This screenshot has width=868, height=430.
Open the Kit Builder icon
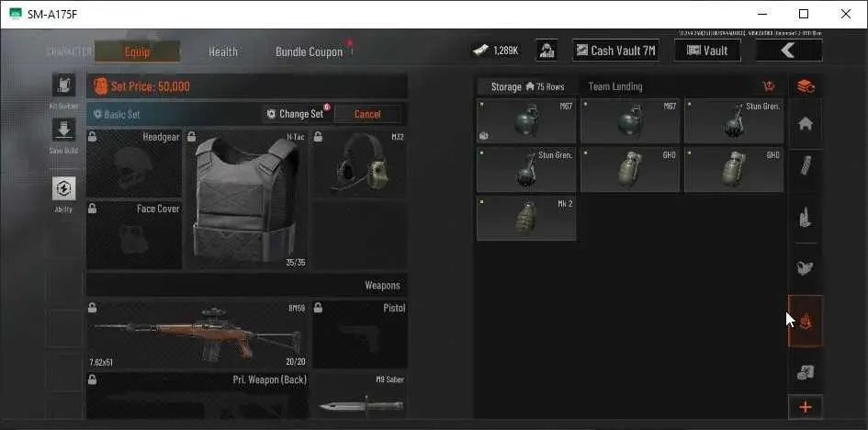63,85
